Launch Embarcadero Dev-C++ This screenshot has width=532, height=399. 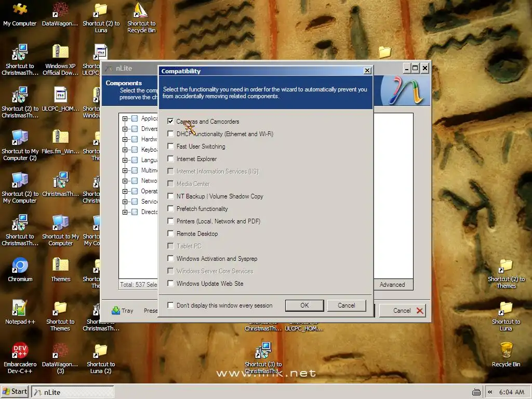click(x=20, y=358)
